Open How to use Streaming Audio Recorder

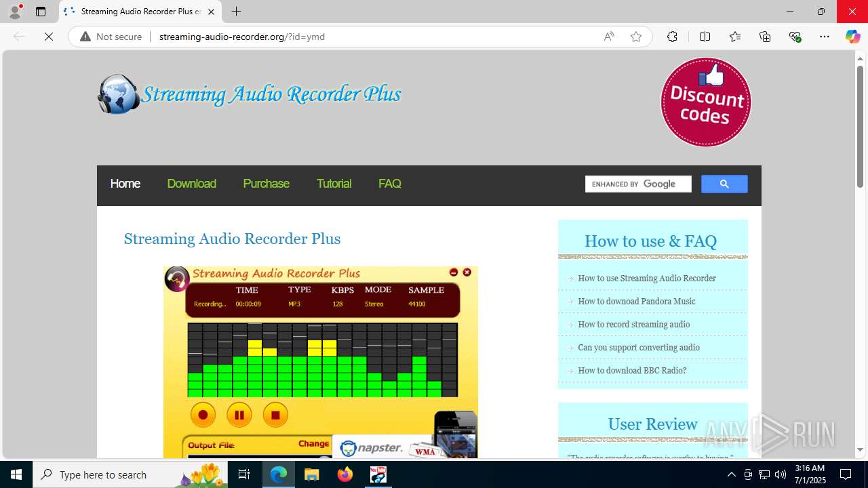[647, 279]
